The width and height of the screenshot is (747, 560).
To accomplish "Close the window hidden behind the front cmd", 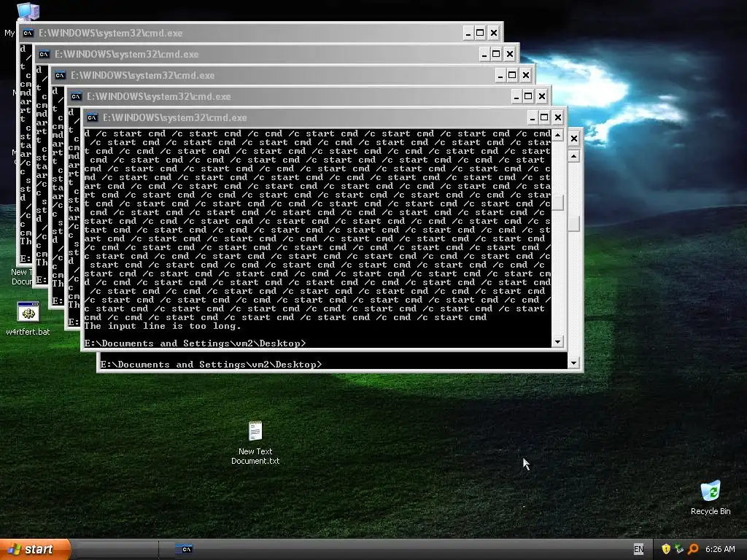I will [574, 139].
